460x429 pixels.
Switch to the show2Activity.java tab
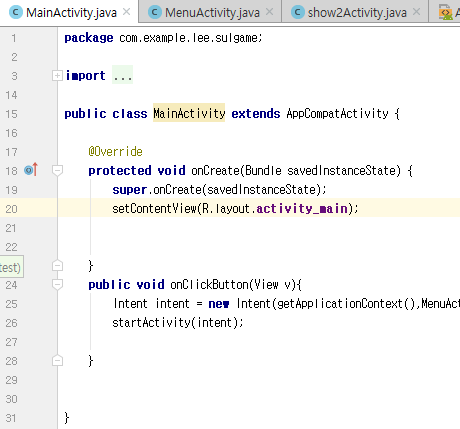click(x=355, y=12)
